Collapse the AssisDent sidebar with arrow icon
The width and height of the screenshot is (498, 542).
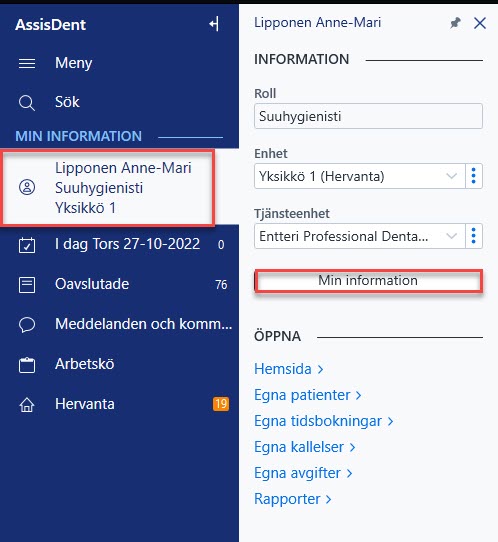pyautogui.click(x=214, y=24)
